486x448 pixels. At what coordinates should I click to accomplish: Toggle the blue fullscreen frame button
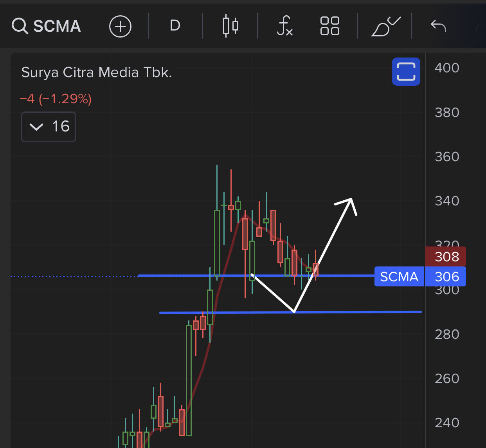406,72
